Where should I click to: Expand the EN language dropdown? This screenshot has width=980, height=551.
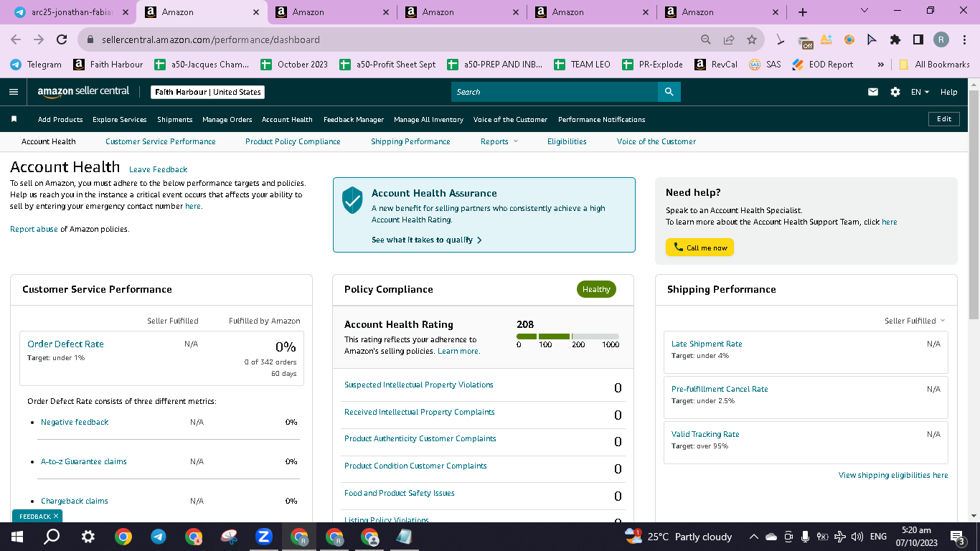[x=920, y=92]
